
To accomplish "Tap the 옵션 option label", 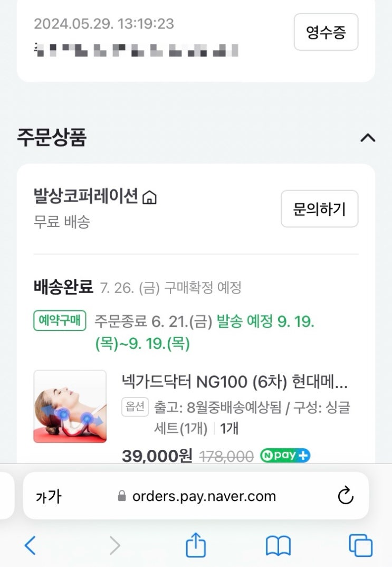I will coord(135,407).
